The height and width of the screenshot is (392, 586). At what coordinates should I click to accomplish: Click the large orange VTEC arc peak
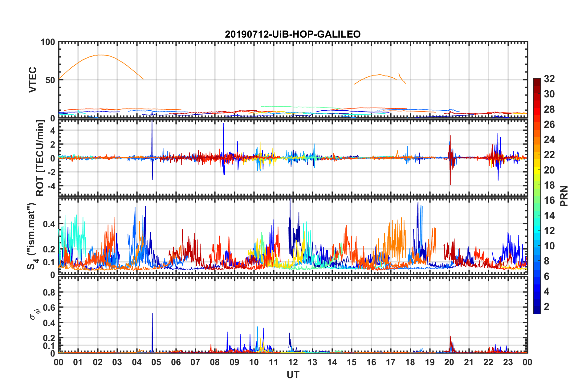tap(100, 55)
